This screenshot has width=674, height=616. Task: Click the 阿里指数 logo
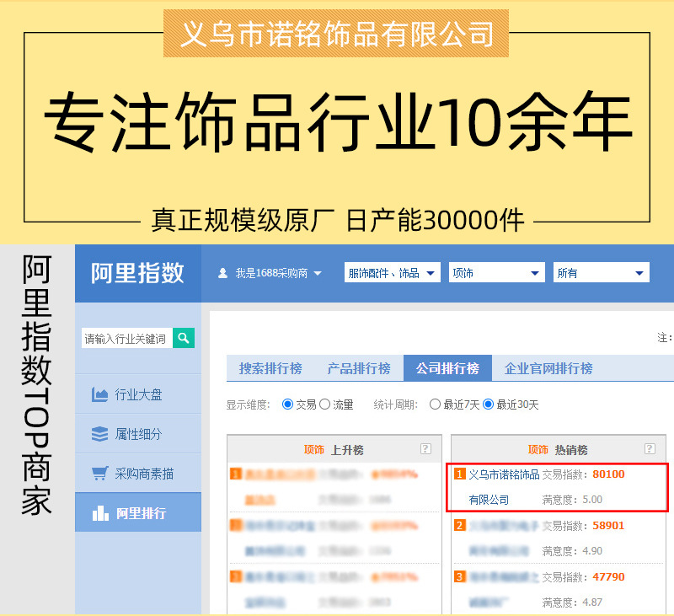(x=137, y=273)
